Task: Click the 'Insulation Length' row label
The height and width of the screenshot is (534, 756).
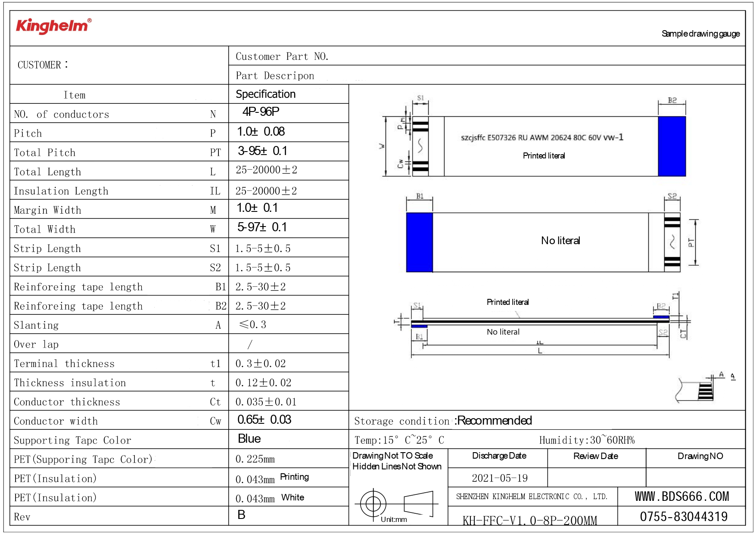Action: [x=61, y=191]
